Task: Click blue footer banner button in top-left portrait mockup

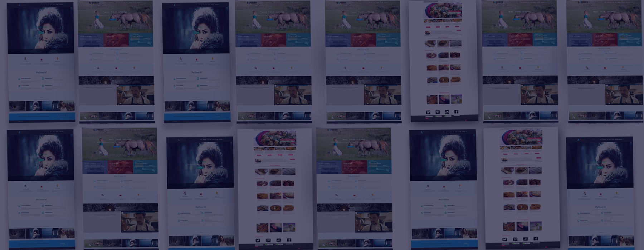Action: (63, 116)
